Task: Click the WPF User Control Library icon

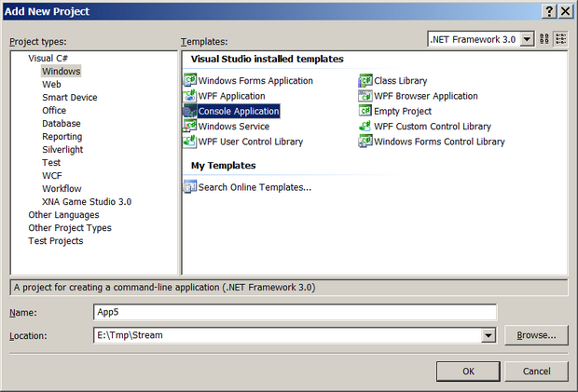Action: [x=190, y=142]
